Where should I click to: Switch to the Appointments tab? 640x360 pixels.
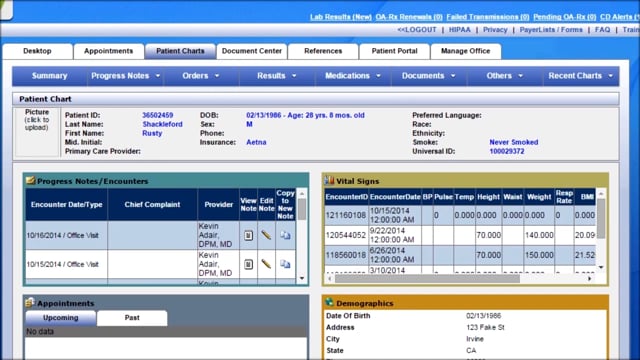tap(109, 51)
